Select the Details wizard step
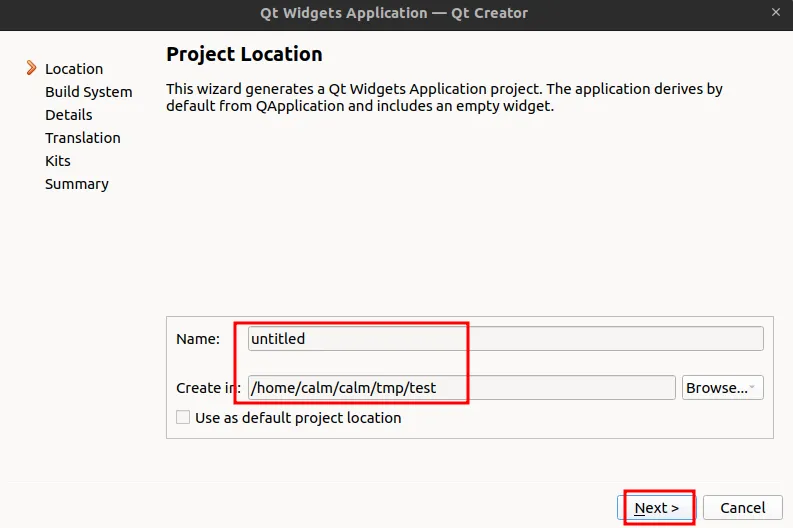 pyautogui.click(x=69, y=115)
